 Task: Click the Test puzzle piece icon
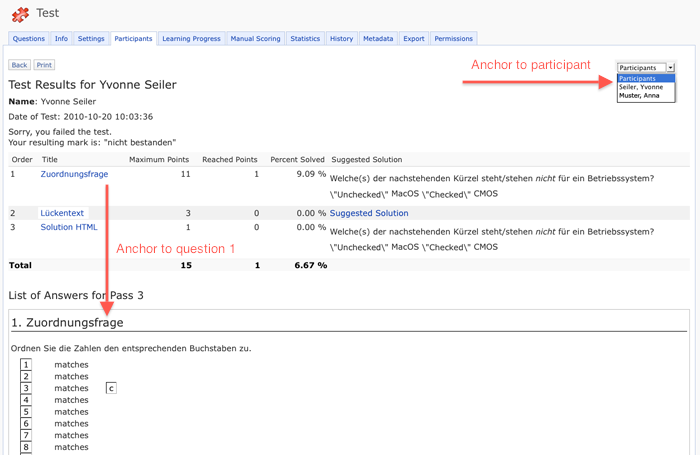coord(20,14)
